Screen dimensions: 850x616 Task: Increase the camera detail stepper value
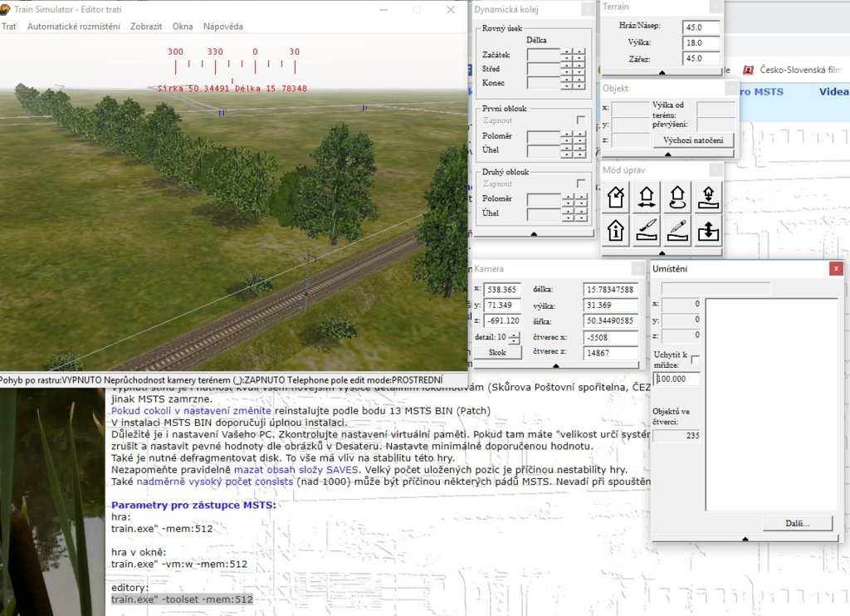coord(514,335)
